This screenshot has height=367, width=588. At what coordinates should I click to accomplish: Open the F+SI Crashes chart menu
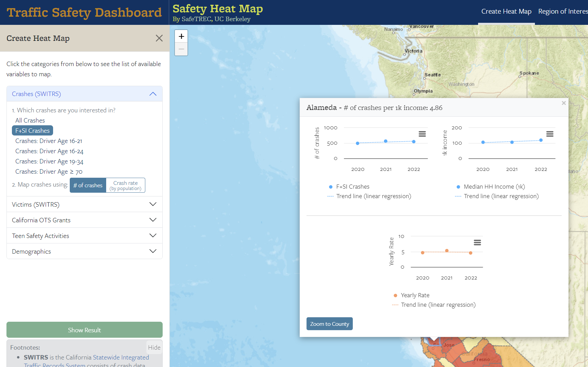click(422, 134)
